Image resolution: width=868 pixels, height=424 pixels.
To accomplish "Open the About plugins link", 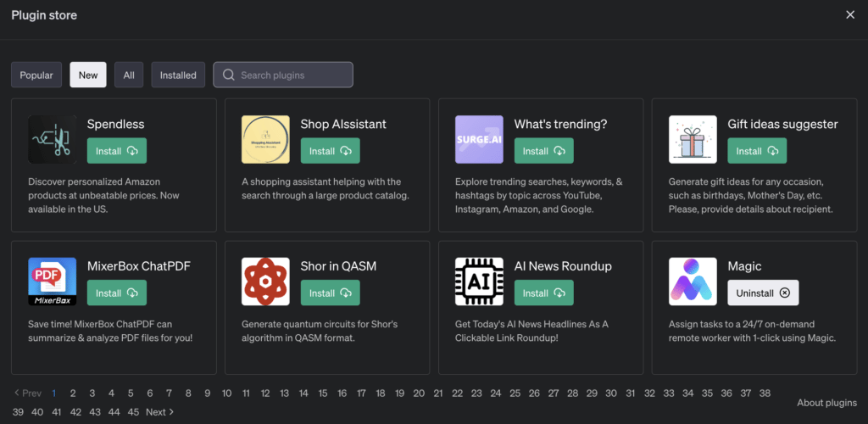I will click(x=826, y=403).
